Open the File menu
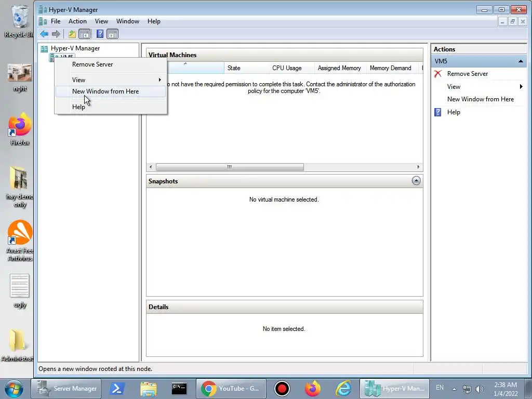The image size is (532, 399). tap(56, 21)
